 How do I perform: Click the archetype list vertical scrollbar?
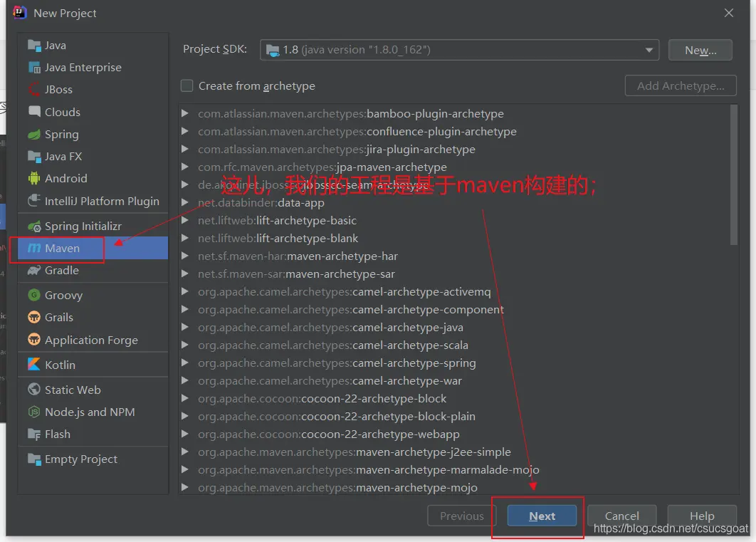734,174
